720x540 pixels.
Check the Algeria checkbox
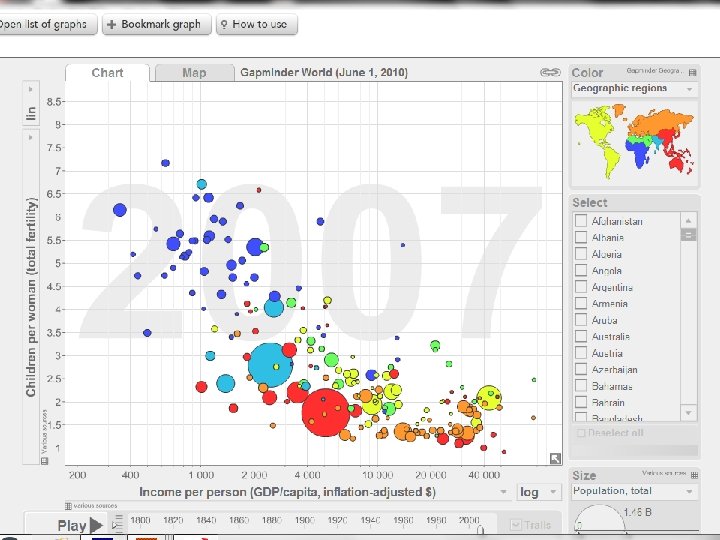(581, 254)
